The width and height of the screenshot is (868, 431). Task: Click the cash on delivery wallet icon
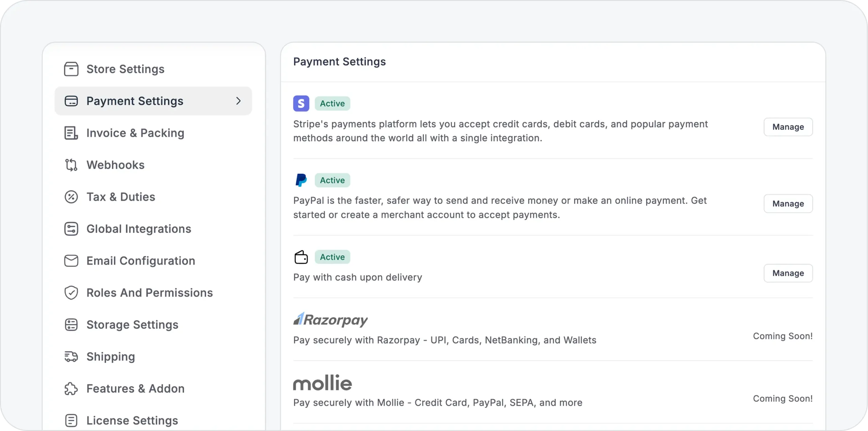point(301,257)
